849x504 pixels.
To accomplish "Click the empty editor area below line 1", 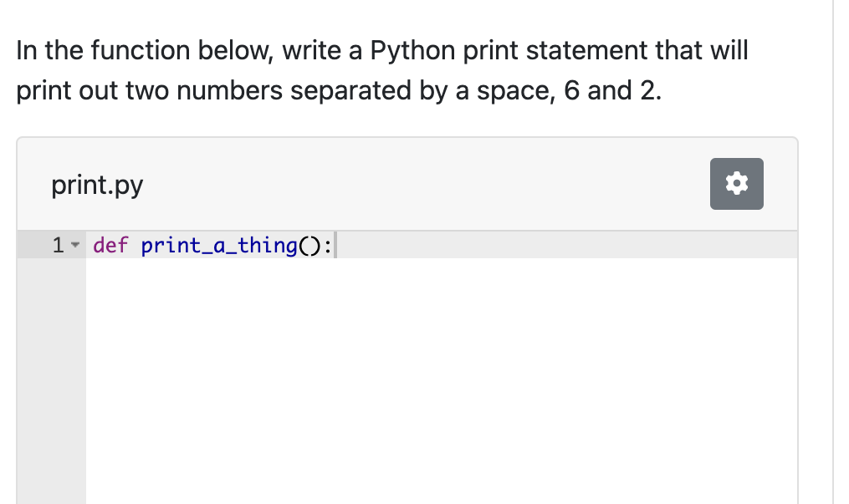I will coord(435,376).
